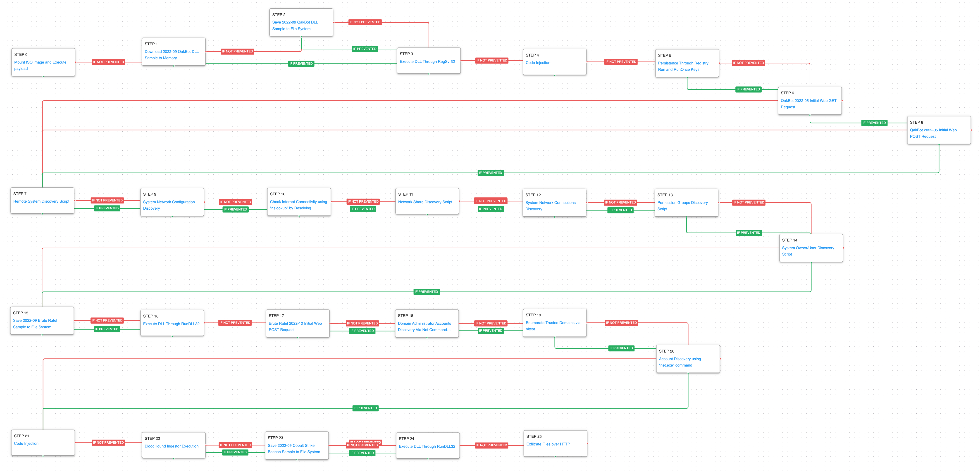Open System Network Configuration Discovery step
This screenshot has height=471, width=980.
[x=169, y=202]
